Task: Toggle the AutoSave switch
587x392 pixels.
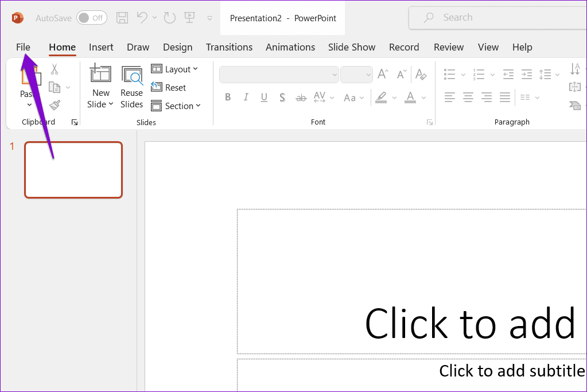Action: click(91, 18)
